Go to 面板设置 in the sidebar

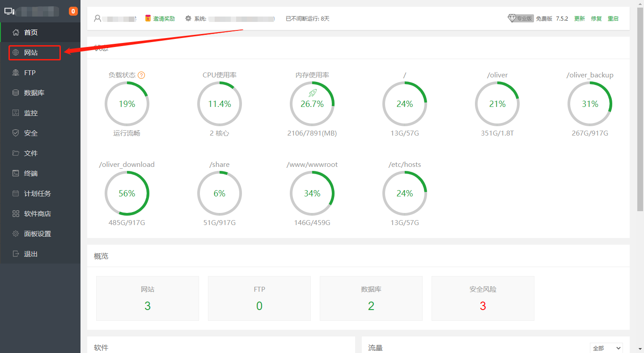pos(38,234)
